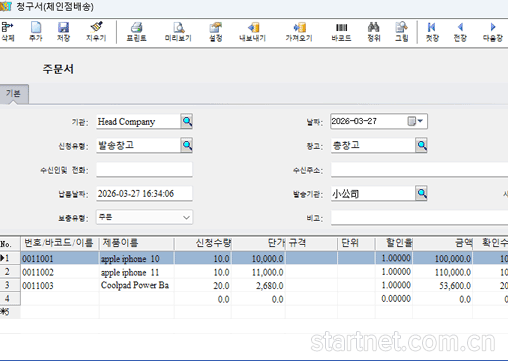Select row 4 header in grid
The height and width of the screenshot is (361, 508).
click(x=10, y=299)
